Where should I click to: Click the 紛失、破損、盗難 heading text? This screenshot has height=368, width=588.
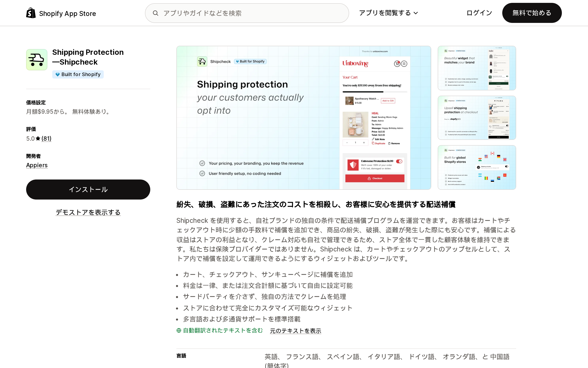(316, 204)
